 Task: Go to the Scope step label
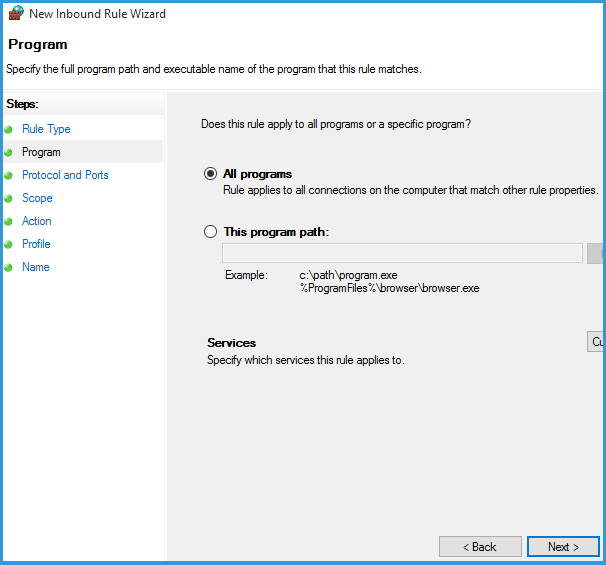click(x=37, y=198)
